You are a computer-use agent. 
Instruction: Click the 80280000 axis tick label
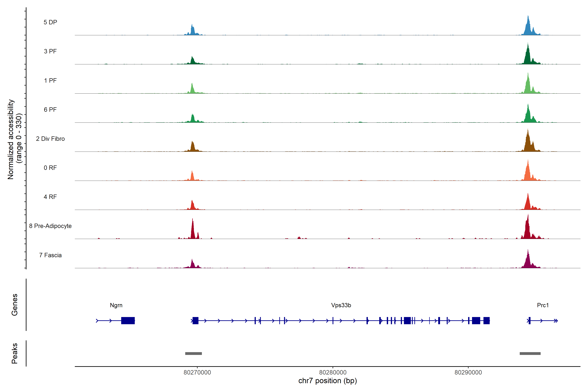click(333, 373)
